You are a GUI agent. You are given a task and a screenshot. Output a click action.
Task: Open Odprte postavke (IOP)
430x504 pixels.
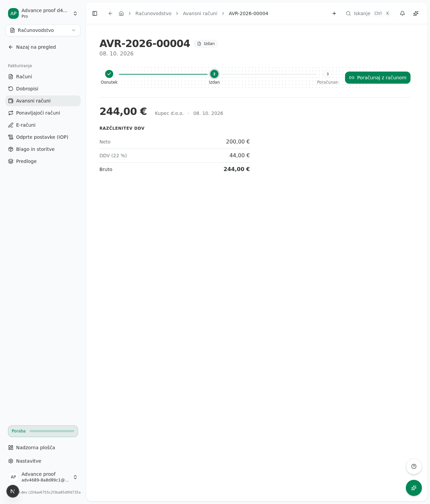click(43, 137)
